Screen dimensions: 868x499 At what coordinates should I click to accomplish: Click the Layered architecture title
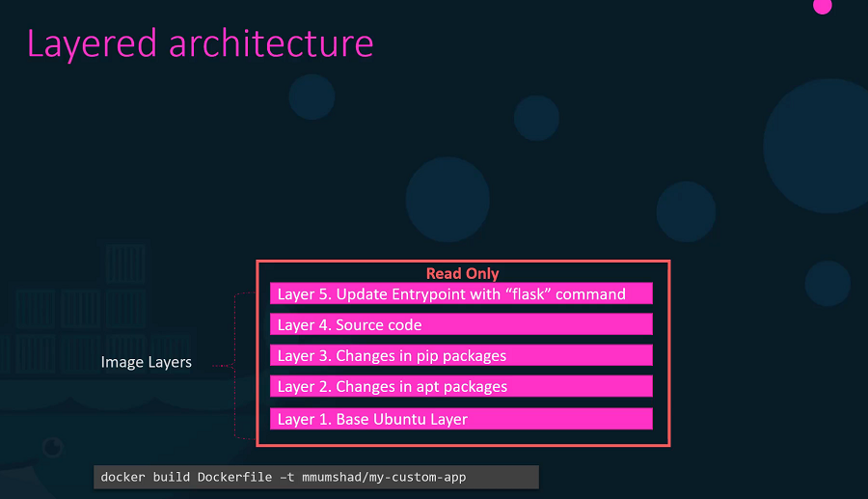[200, 43]
